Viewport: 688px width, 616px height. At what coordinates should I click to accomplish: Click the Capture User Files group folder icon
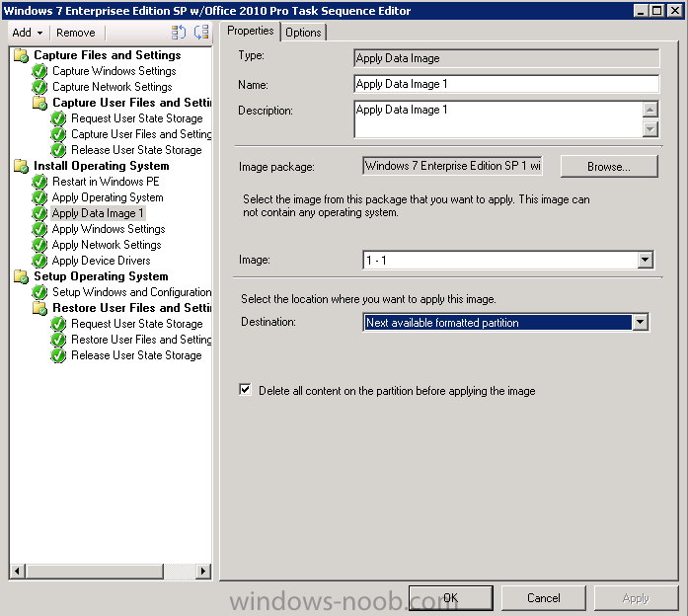point(39,103)
